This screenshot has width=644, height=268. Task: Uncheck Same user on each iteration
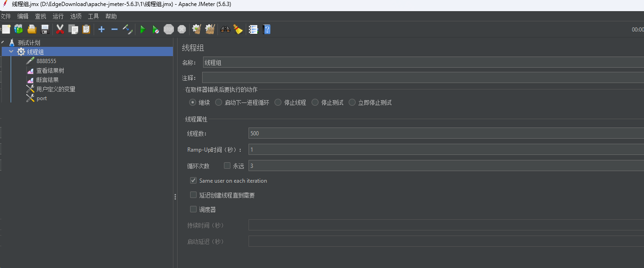pos(193,180)
